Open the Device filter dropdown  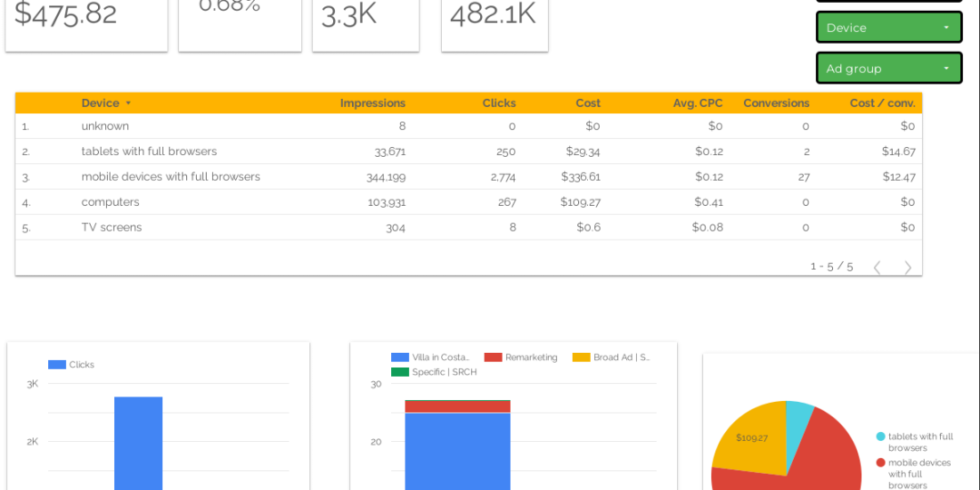coord(888,28)
